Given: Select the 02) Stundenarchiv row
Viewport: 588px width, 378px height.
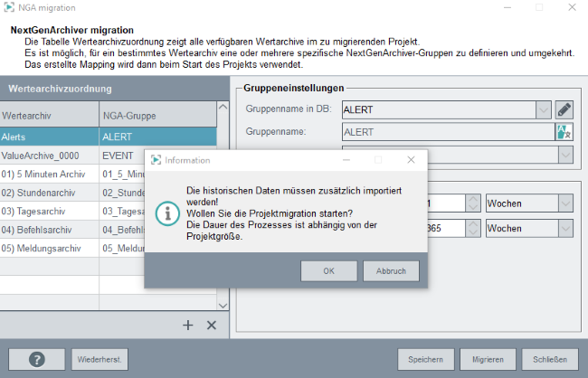Looking at the screenshot, I should click(x=72, y=193).
